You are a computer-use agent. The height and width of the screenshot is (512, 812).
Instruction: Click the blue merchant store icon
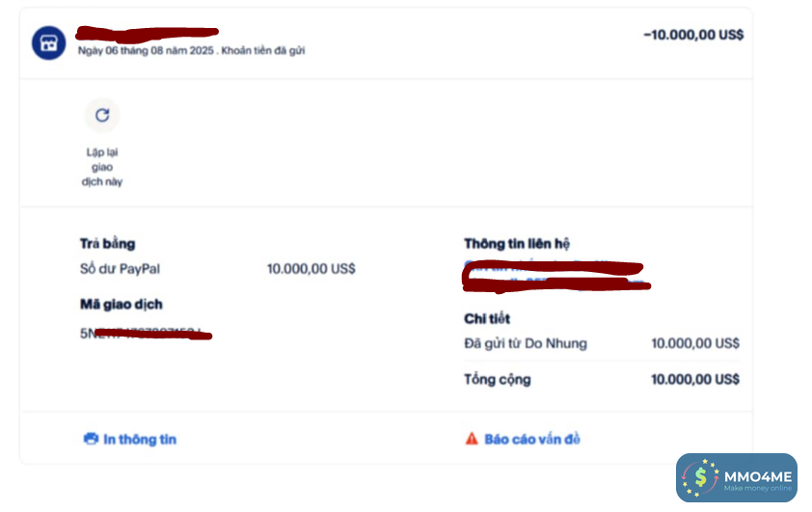48,42
